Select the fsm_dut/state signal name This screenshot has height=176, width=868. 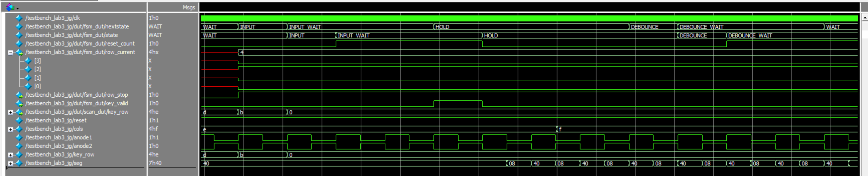72,35
